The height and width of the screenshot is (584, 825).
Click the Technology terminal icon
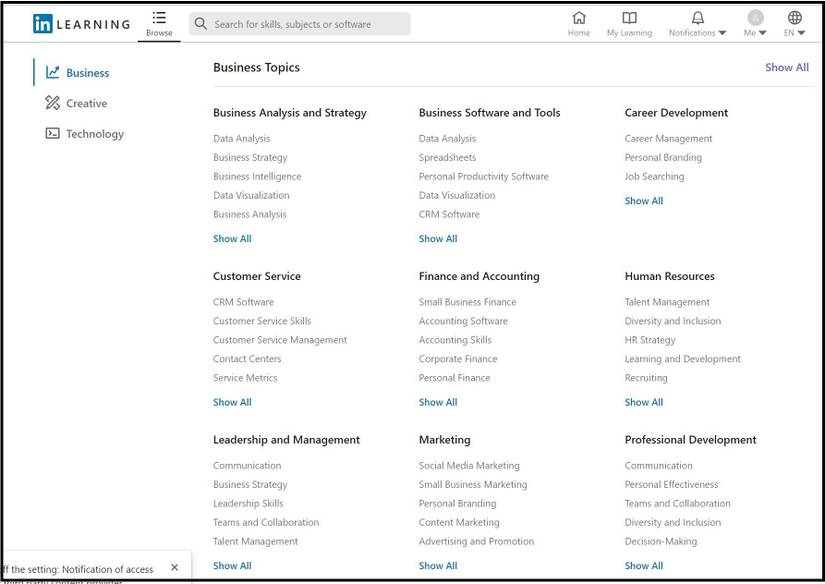pyautogui.click(x=52, y=133)
